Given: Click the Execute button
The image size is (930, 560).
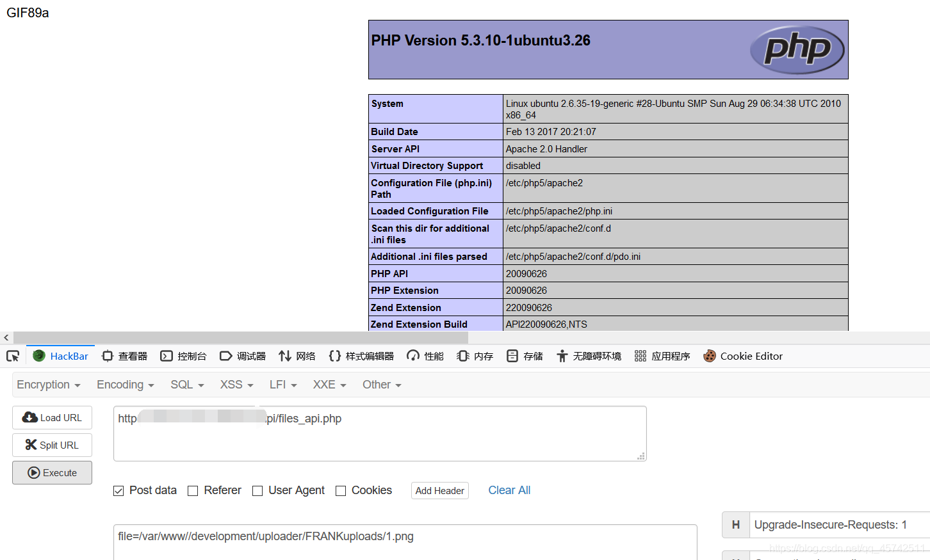Looking at the screenshot, I should (52, 473).
